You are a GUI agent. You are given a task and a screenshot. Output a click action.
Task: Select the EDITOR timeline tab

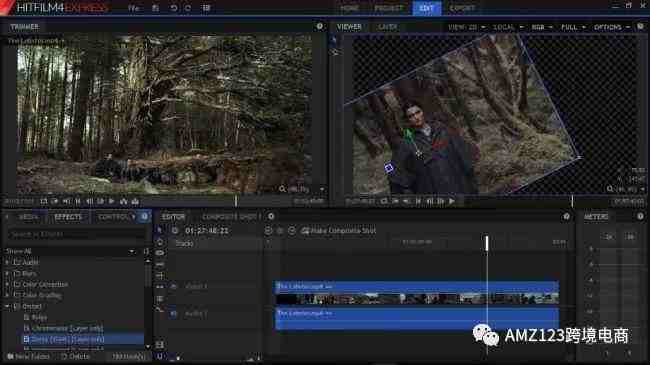(x=173, y=217)
